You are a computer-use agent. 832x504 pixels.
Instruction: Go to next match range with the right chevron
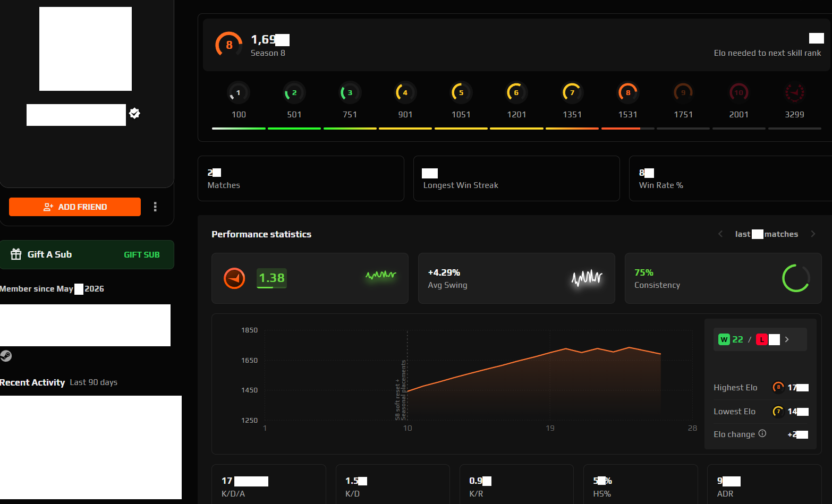[x=813, y=234]
